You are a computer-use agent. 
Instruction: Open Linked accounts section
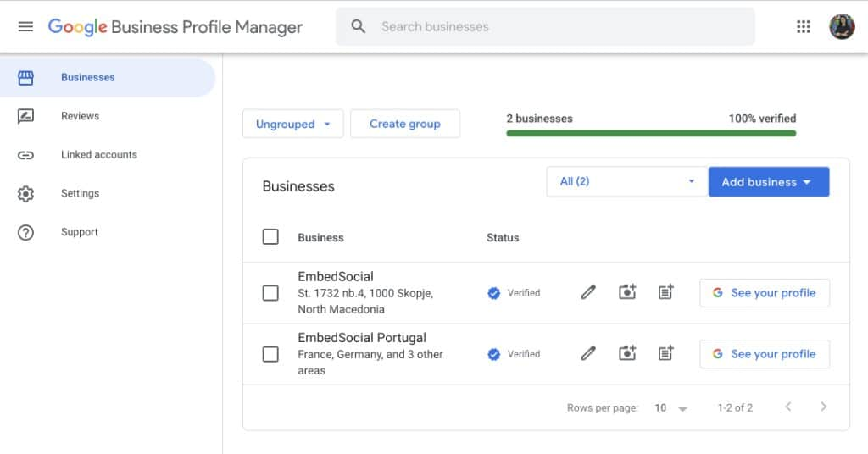pyautogui.click(x=98, y=155)
